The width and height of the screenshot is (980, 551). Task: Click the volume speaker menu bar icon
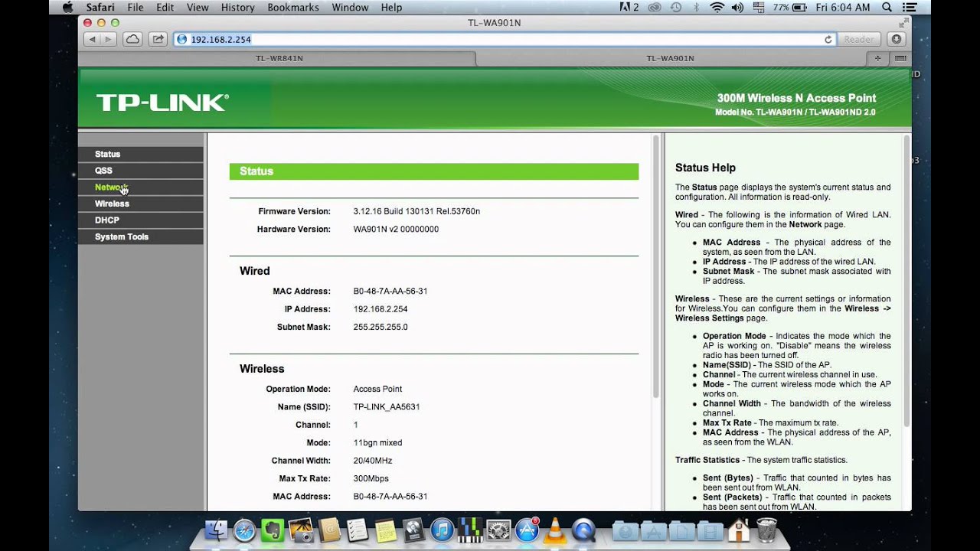(737, 8)
